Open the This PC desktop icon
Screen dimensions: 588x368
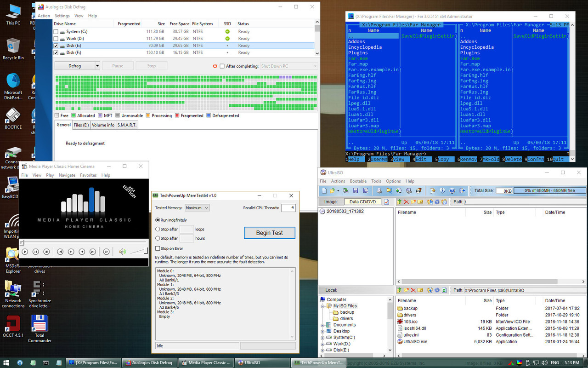[x=13, y=14]
